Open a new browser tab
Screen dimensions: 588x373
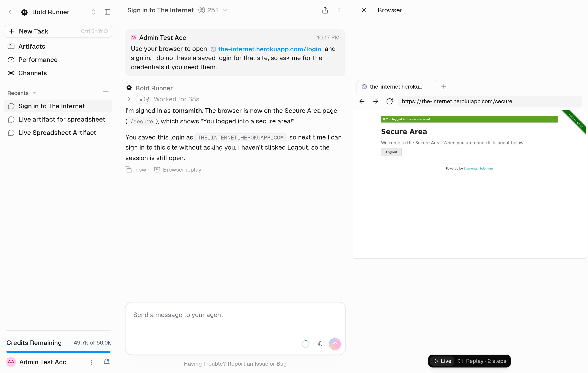click(x=444, y=86)
